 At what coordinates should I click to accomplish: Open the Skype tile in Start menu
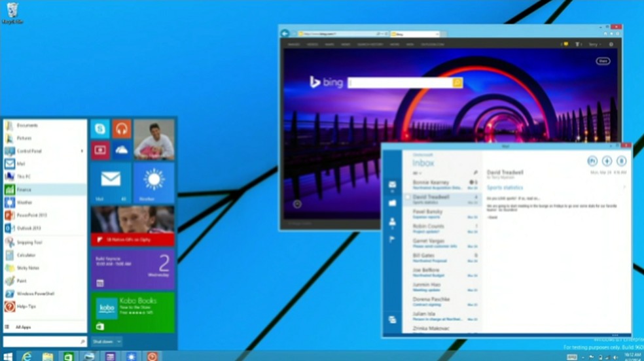100,129
